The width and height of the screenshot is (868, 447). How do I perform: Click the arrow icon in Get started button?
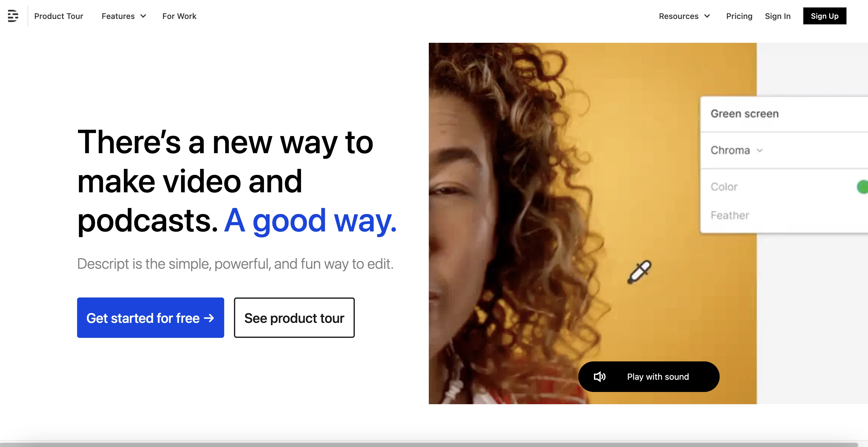tap(209, 318)
